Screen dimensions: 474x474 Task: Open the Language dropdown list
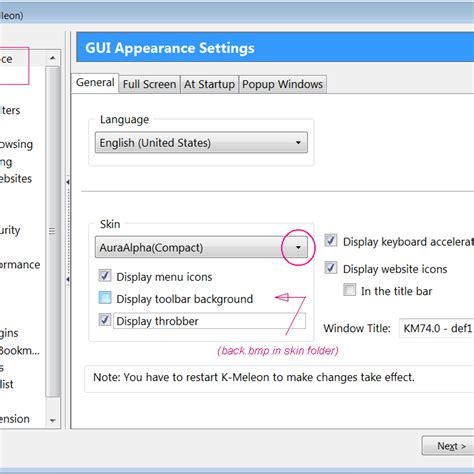[x=201, y=143]
